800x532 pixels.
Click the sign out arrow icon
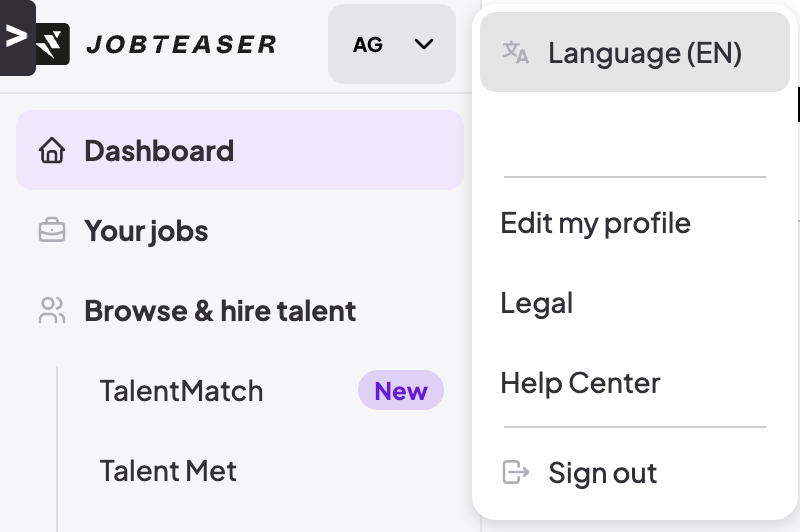point(515,472)
